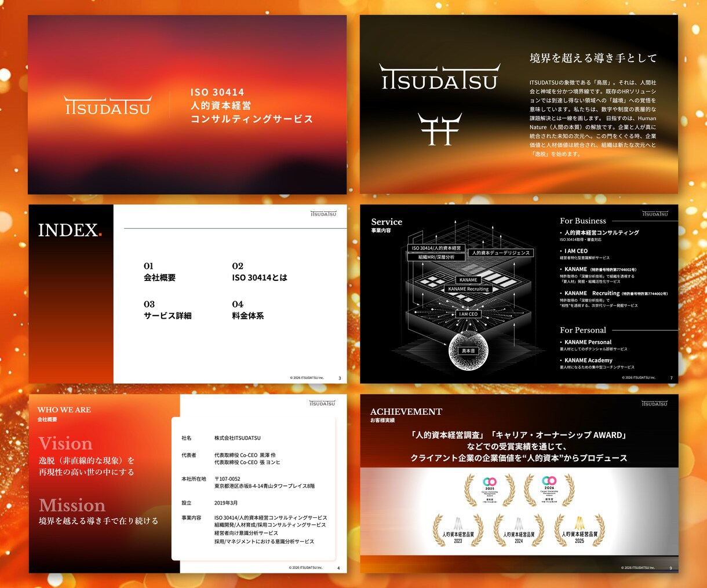Click the 〒107-0052 address line

(227, 479)
